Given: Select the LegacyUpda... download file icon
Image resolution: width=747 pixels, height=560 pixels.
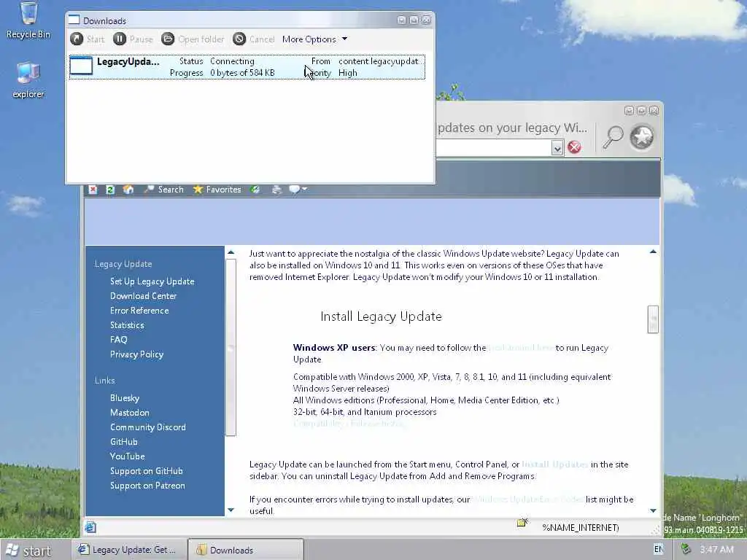Looking at the screenshot, I should (81, 66).
